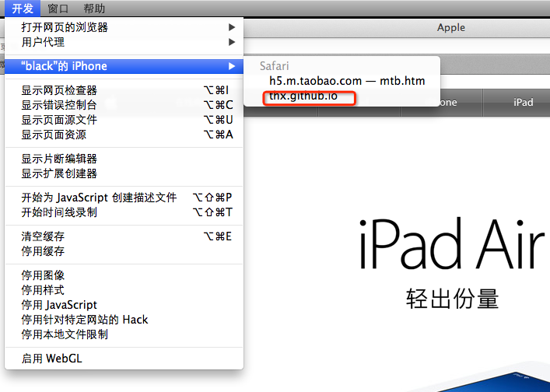Viewport: 550px width, 392px height.
Task: Select 清空缓存 menu item
Action: click(x=124, y=236)
